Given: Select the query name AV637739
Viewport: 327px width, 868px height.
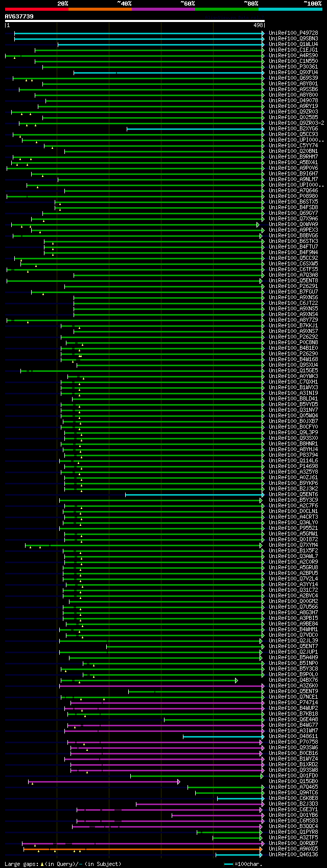Looking at the screenshot, I should pyautogui.click(x=19, y=16).
